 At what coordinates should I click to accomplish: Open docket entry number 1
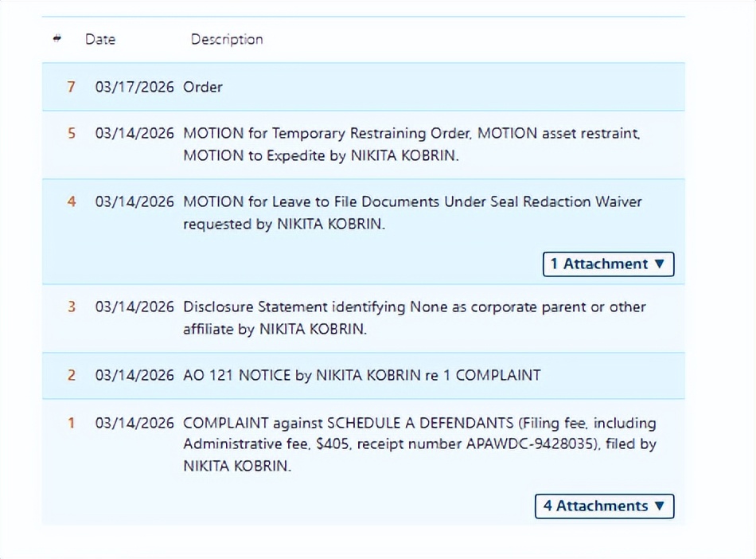[71, 423]
